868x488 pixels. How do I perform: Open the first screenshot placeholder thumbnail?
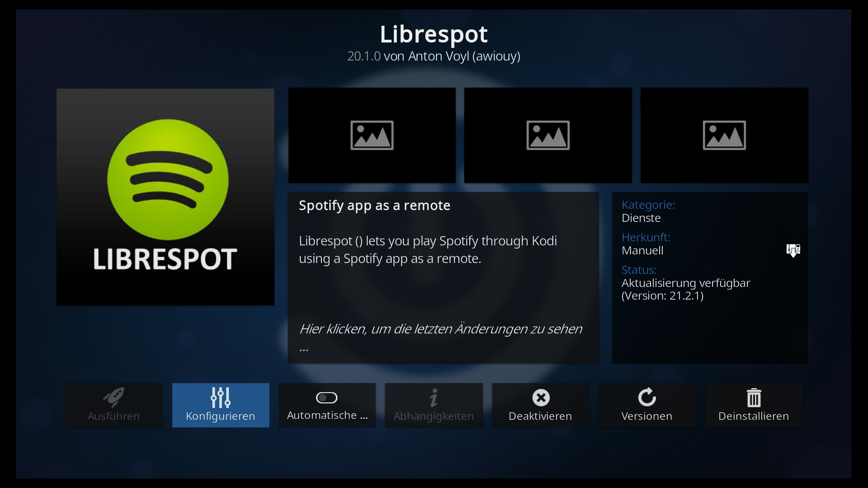pyautogui.click(x=372, y=135)
